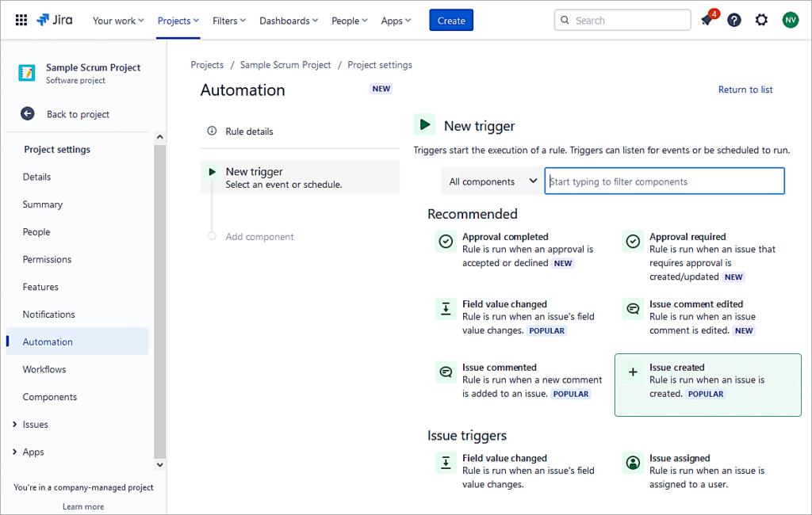812x515 pixels.
Task: Choose the Issue assigned trigger icon
Action: pos(633,463)
